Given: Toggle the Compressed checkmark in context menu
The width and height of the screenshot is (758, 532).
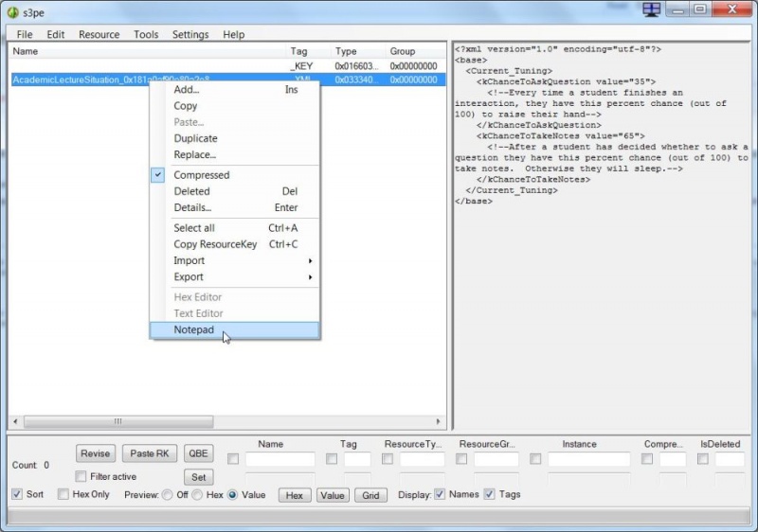Looking at the screenshot, I should 201,175.
